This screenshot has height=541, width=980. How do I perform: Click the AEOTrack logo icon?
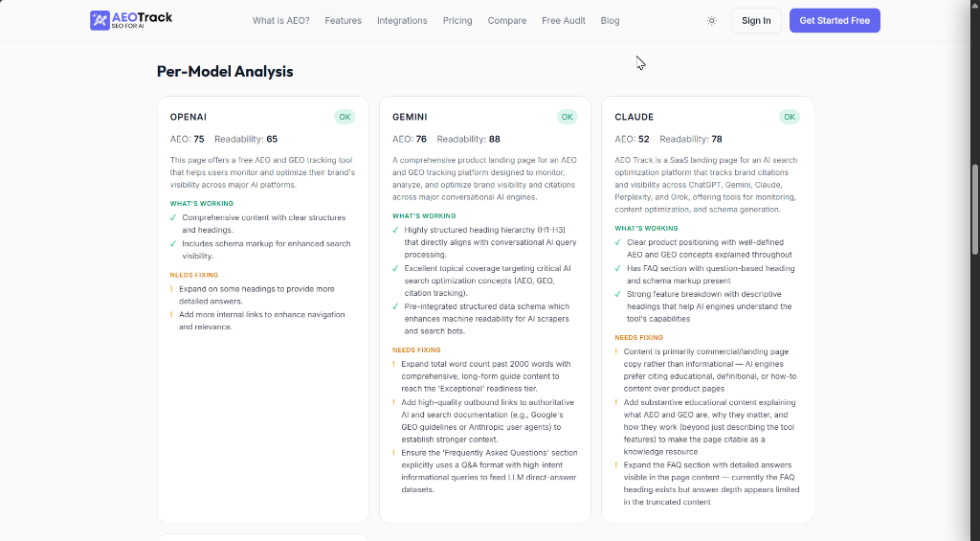point(100,21)
